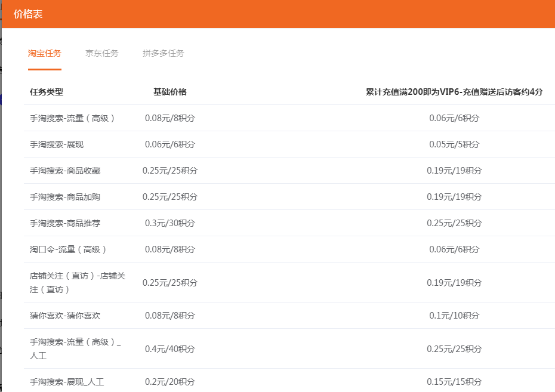Select the 淘口令-流量（高级） row label
The height and width of the screenshot is (392, 555).
[68, 249]
